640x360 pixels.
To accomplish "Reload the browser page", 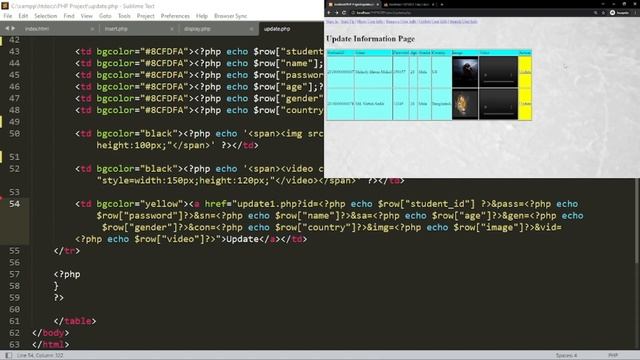I will pos(344,13).
